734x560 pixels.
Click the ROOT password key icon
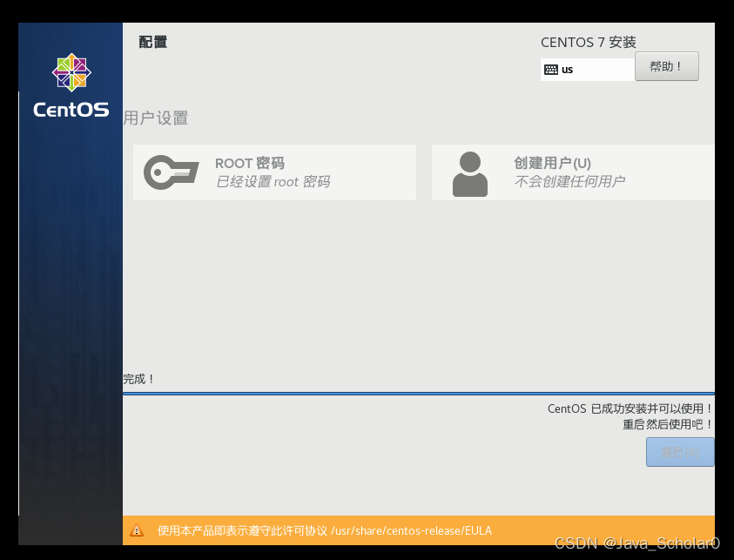[x=171, y=172]
